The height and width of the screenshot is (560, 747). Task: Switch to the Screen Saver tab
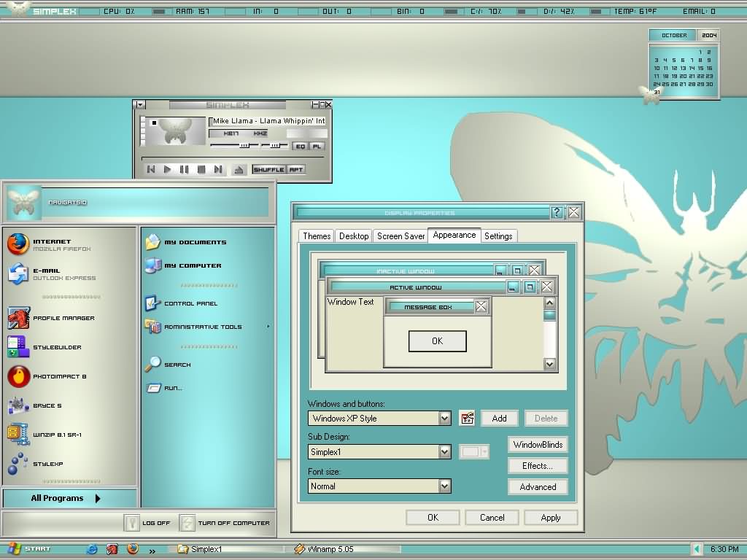click(x=400, y=236)
